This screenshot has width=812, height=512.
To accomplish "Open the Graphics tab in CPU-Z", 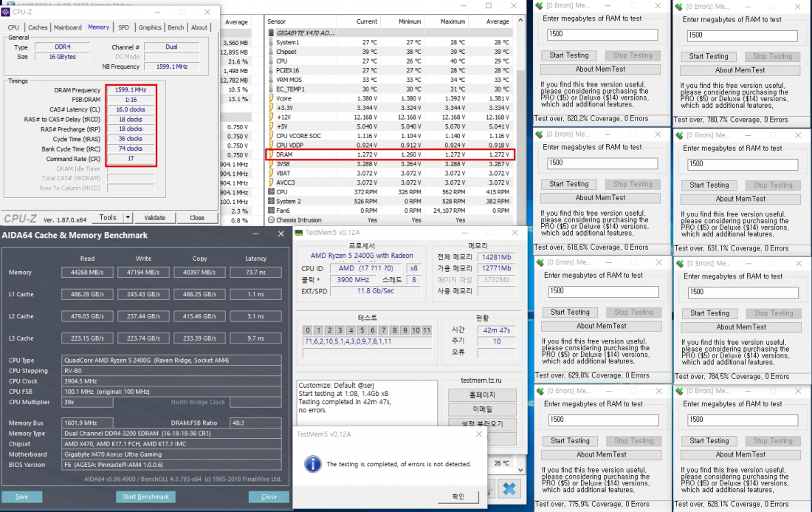I will [x=150, y=27].
